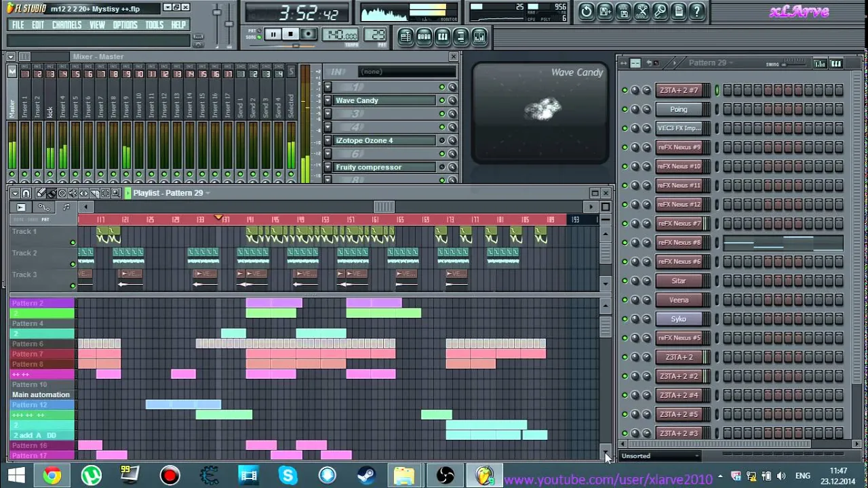Open the mixer input (none) selector
Viewport: 868px width, 488px height.
coord(407,71)
